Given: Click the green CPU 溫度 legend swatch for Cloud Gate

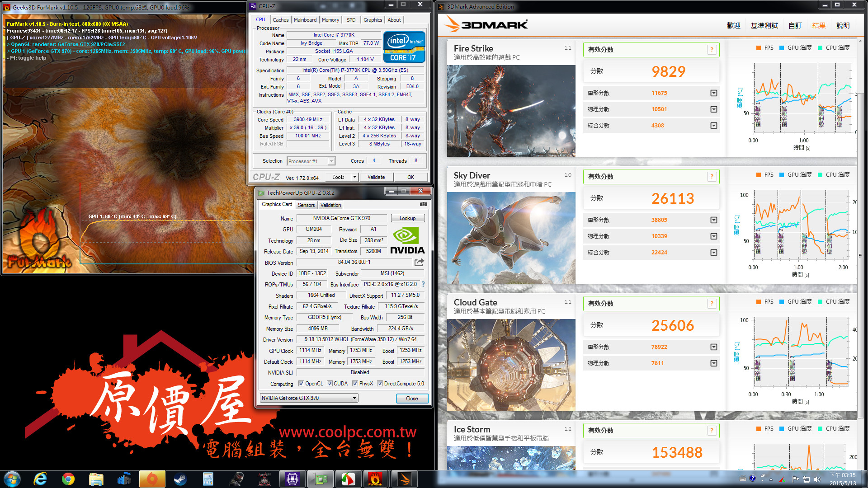Looking at the screenshot, I should tap(820, 302).
